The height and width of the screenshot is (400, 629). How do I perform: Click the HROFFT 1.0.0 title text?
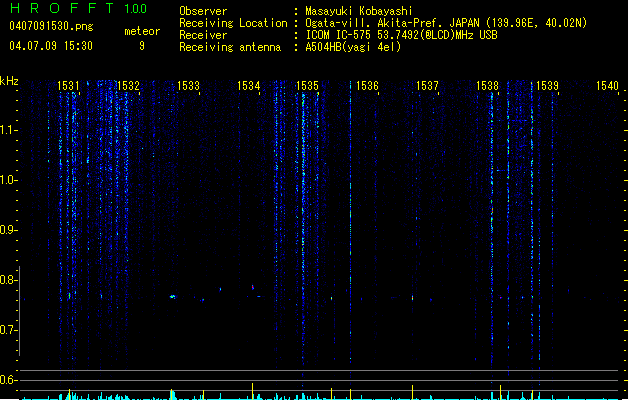click(x=79, y=8)
